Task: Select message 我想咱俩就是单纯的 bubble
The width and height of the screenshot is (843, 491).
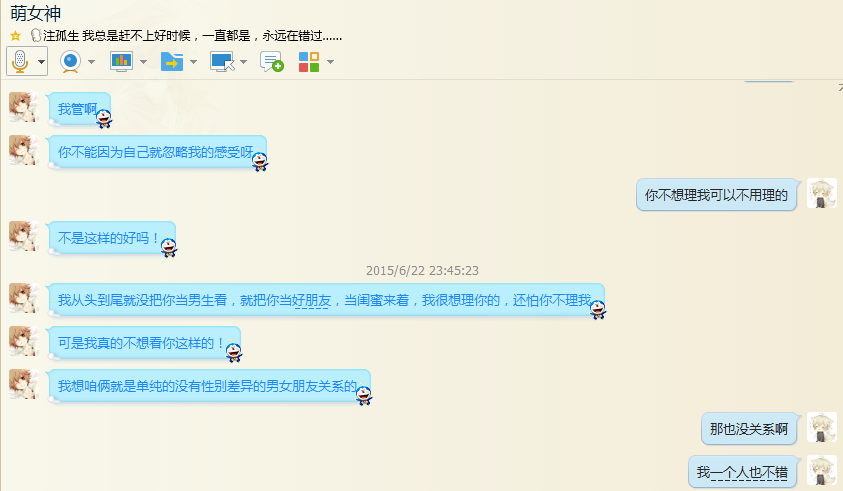Action: coord(209,386)
